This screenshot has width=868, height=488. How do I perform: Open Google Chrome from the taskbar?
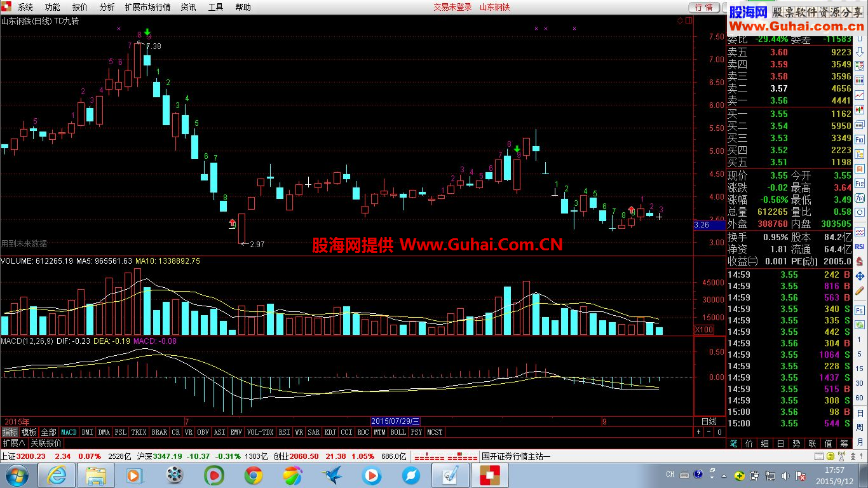tap(254, 475)
